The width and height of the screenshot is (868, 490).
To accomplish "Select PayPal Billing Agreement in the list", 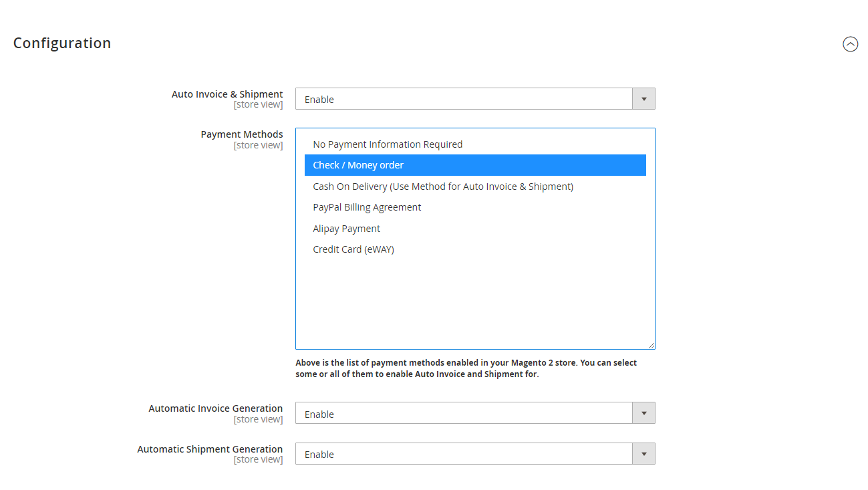I will (x=367, y=207).
